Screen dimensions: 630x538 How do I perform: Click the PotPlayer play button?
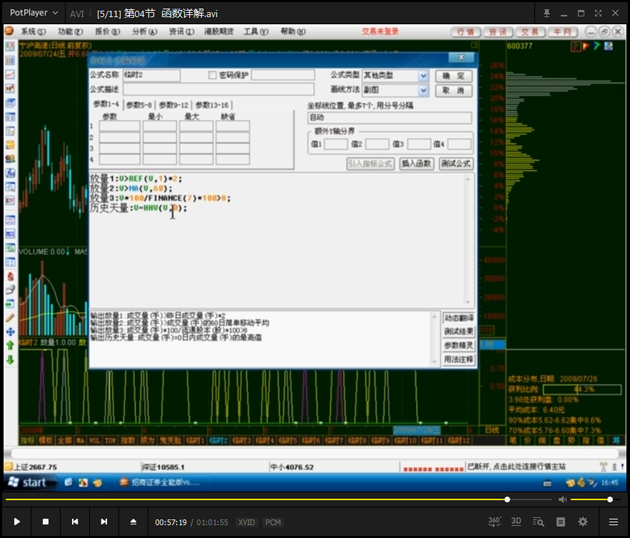16,522
